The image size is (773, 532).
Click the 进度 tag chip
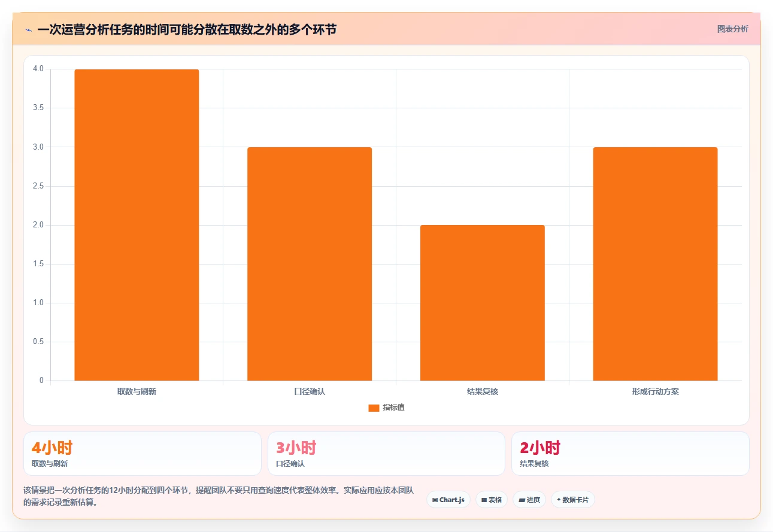coord(529,500)
